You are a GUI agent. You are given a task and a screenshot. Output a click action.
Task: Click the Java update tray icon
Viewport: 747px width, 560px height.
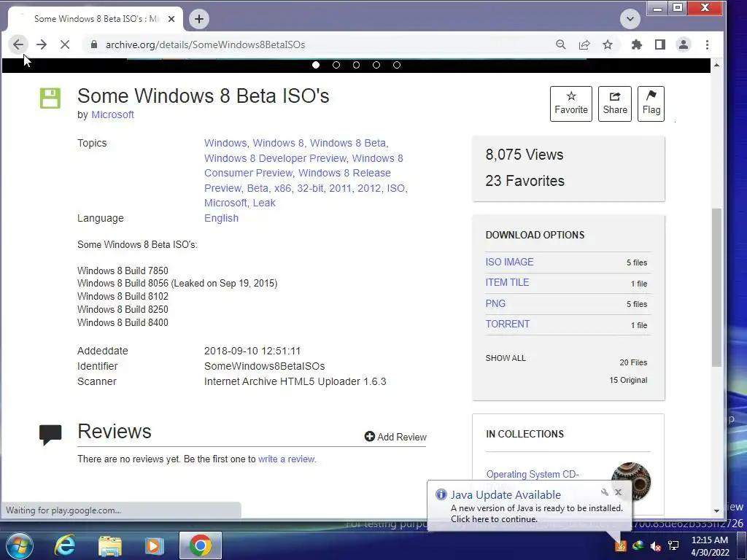pyautogui.click(x=620, y=545)
